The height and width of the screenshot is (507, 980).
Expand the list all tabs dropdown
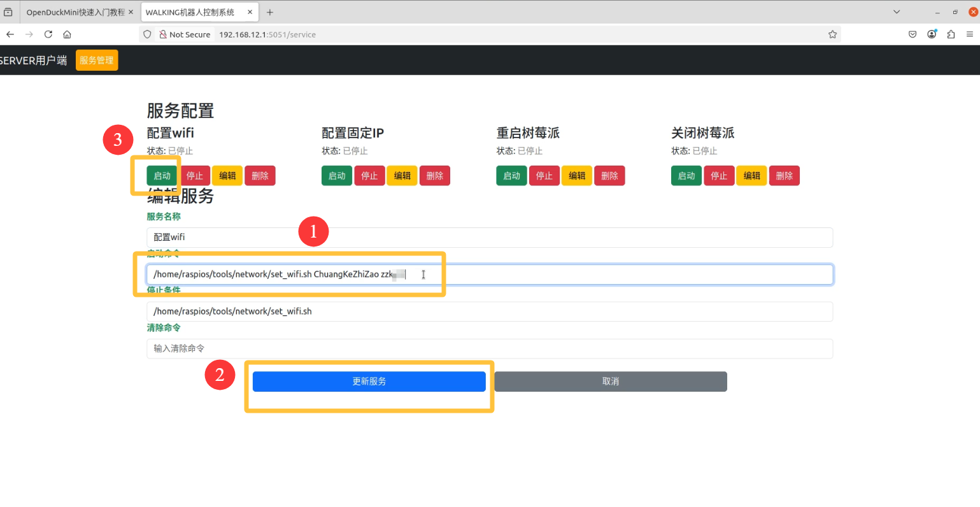click(897, 12)
